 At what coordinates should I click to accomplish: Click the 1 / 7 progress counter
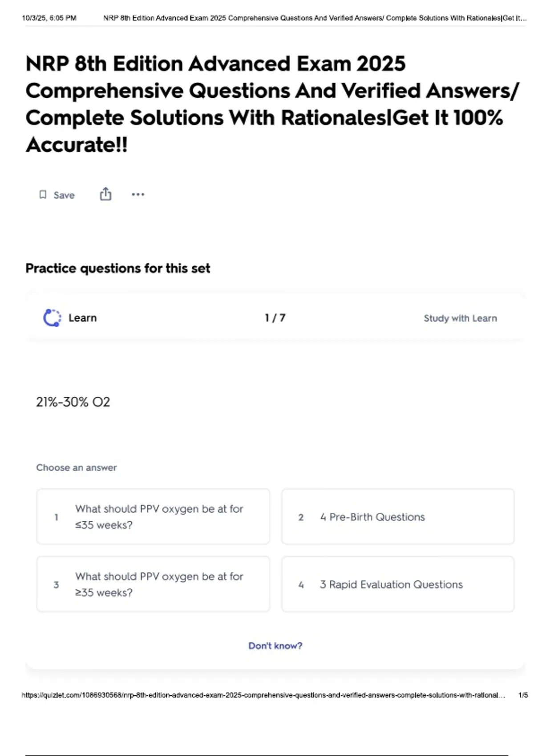(x=275, y=318)
